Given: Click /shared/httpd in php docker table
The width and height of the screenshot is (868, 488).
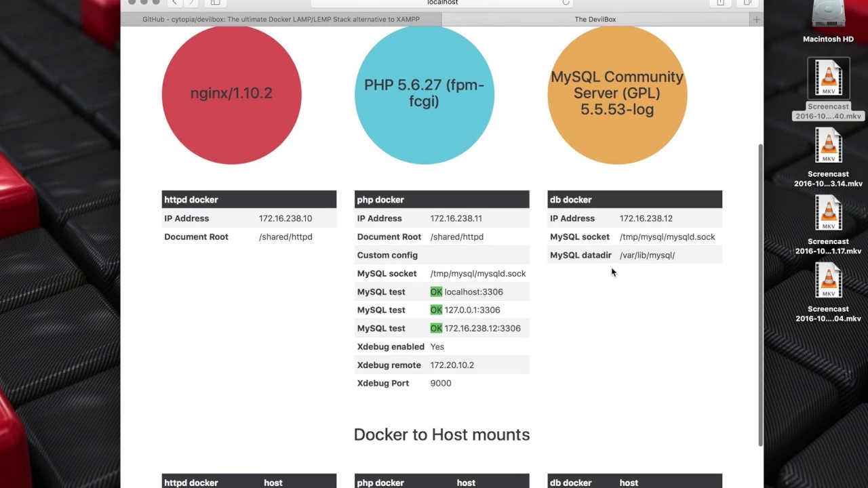Looking at the screenshot, I should coord(456,237).
